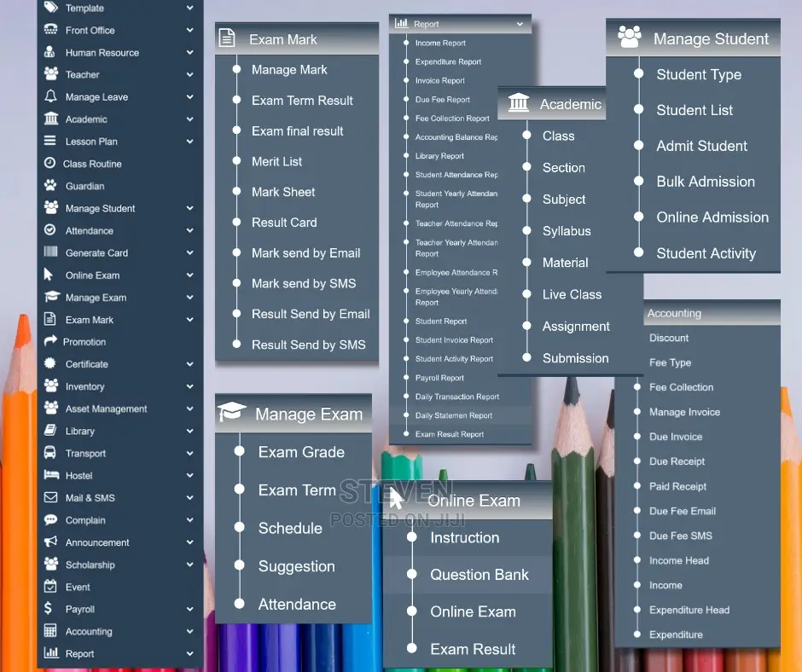Open Result Card menu item
This screenshot has width=802, height=672.
[284, 223]
